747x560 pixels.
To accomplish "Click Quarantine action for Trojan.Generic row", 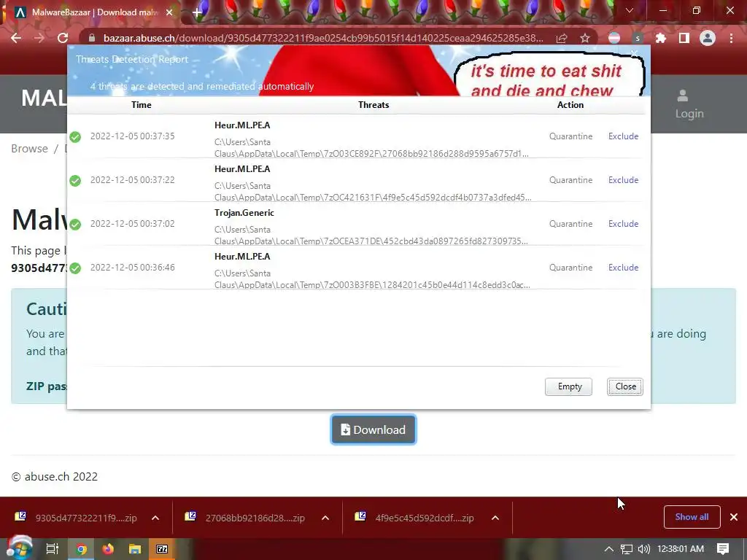I will tap(570, 224).
